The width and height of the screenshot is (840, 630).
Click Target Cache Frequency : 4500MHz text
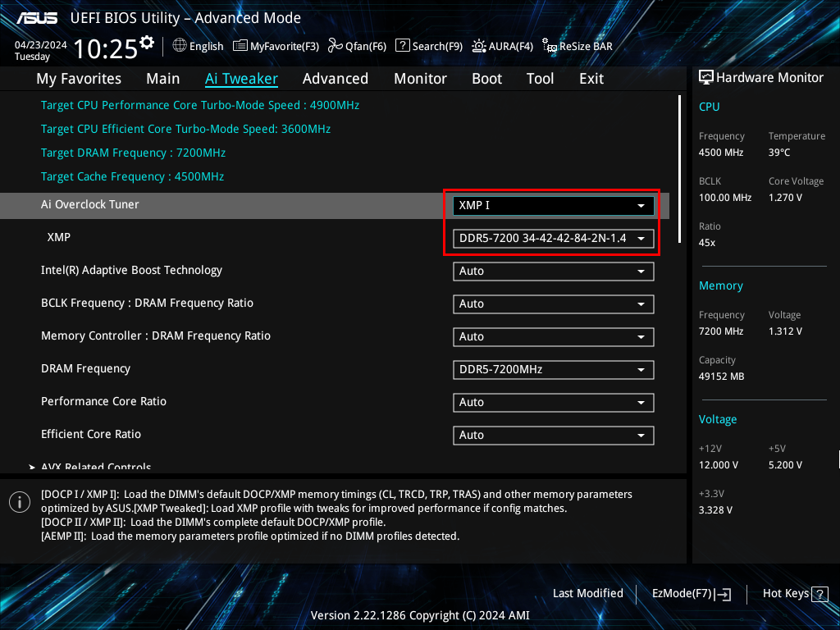[x=132, y=176]
